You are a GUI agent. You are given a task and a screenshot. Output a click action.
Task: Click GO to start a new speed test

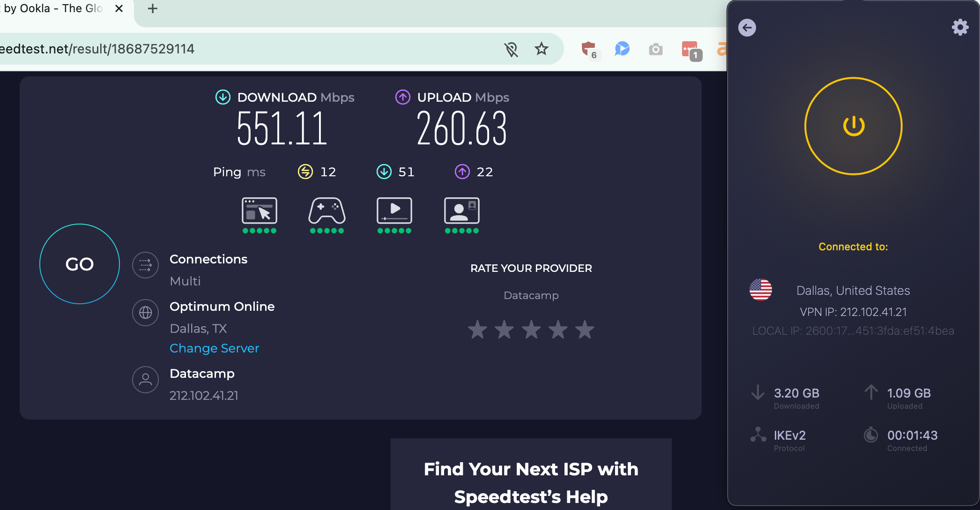pos(79,264)
